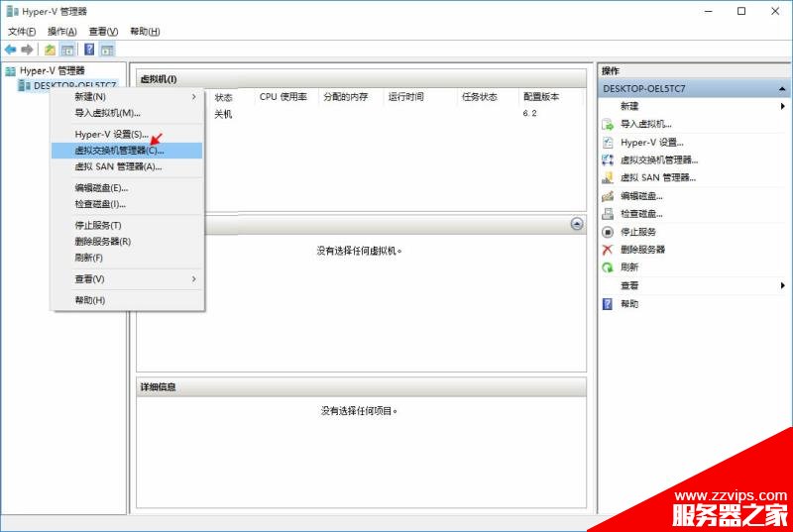
Task: Choose 虚拟 SAN 管理器(A)... from context menu
Action: (127, 166)
